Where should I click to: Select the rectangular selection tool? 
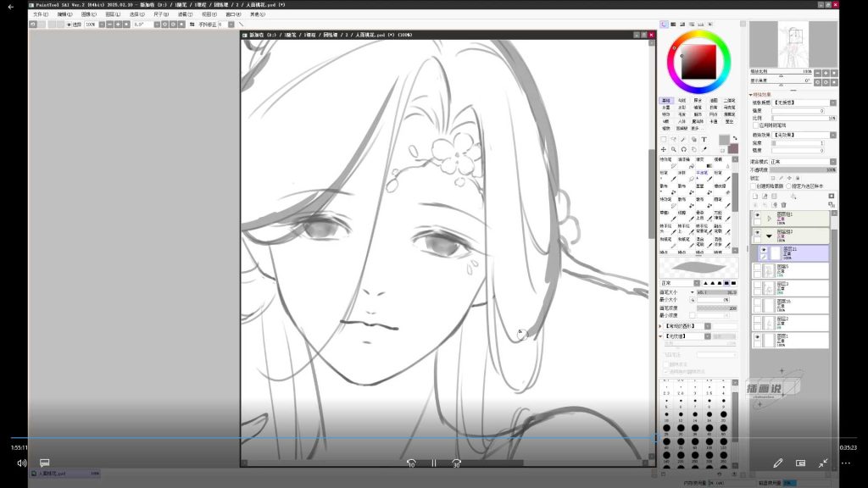tap(663, 140)
